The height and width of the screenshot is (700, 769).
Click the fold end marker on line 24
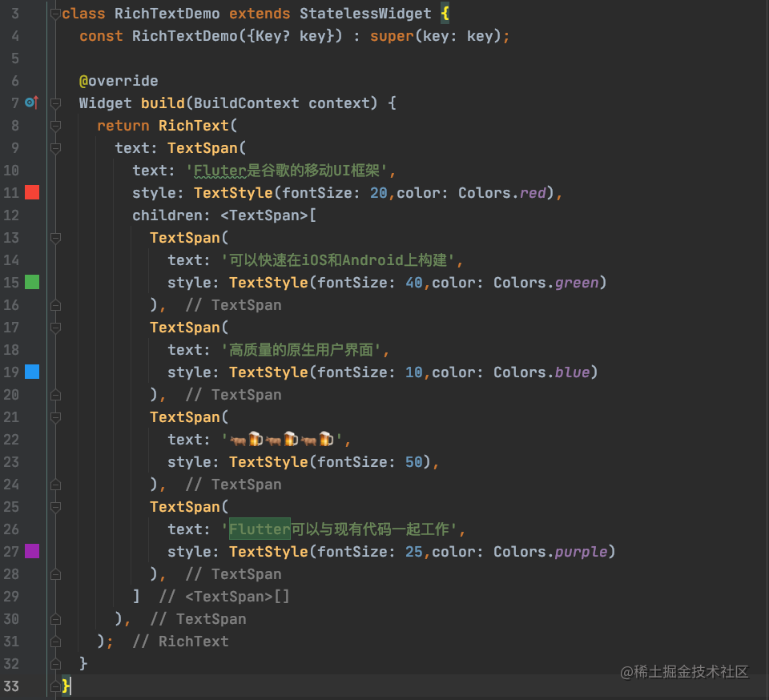[55, 485]
